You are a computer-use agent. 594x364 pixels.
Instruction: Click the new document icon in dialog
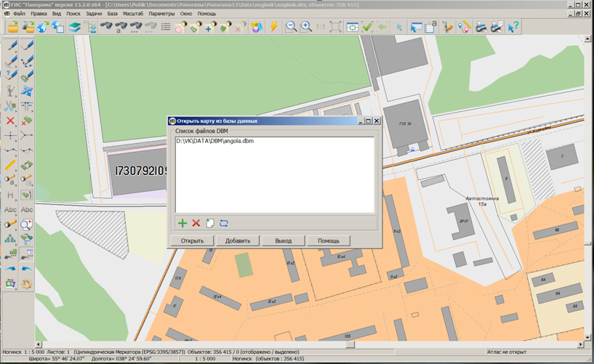pos(209,223)
